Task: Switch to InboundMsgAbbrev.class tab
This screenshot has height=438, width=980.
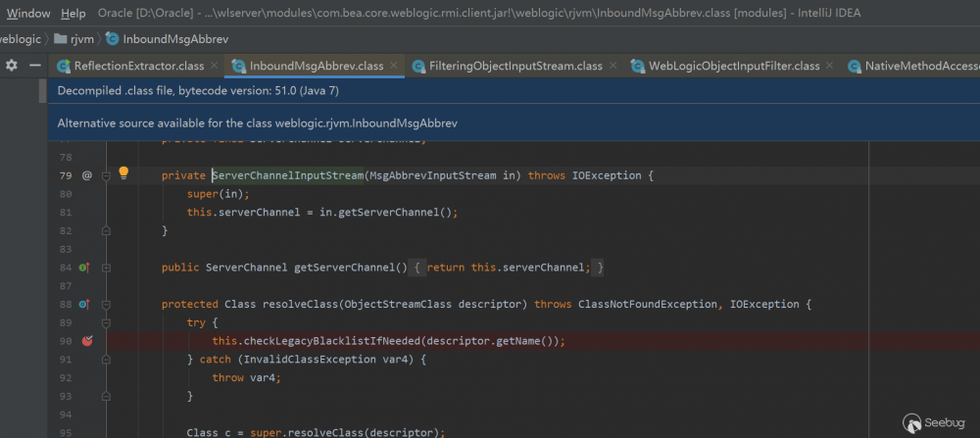Action: click(x=317, y=66)
